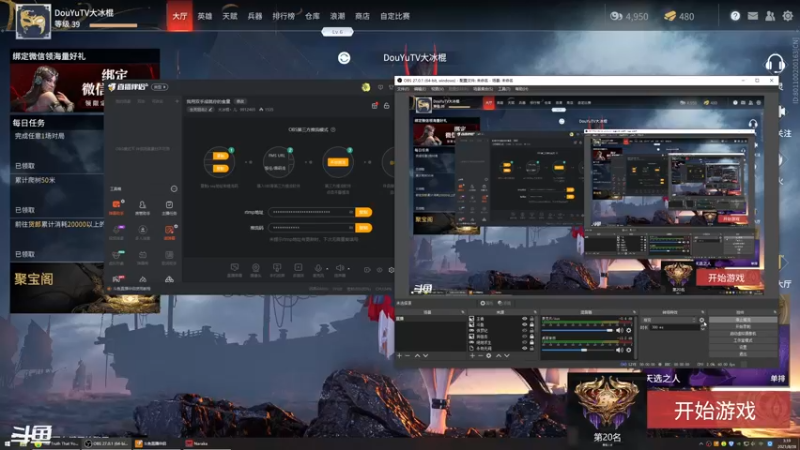The width and height of the screenshot is (800, 450).
Task: Open the game settings gear icon
Action: coord(788,16)
